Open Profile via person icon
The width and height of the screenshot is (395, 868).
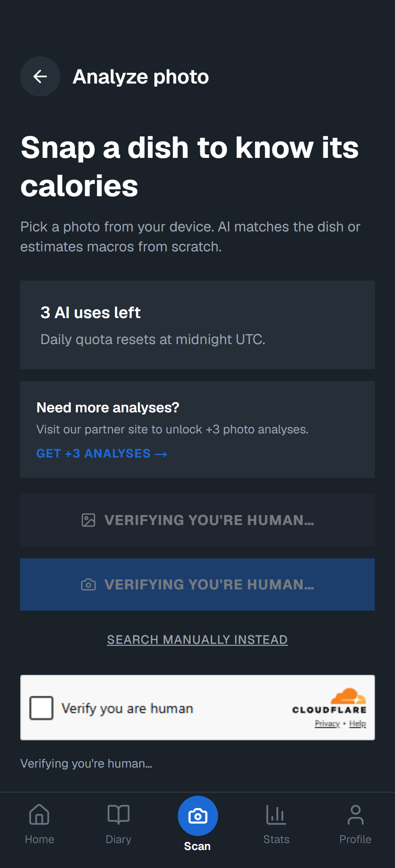click(356, 814)
